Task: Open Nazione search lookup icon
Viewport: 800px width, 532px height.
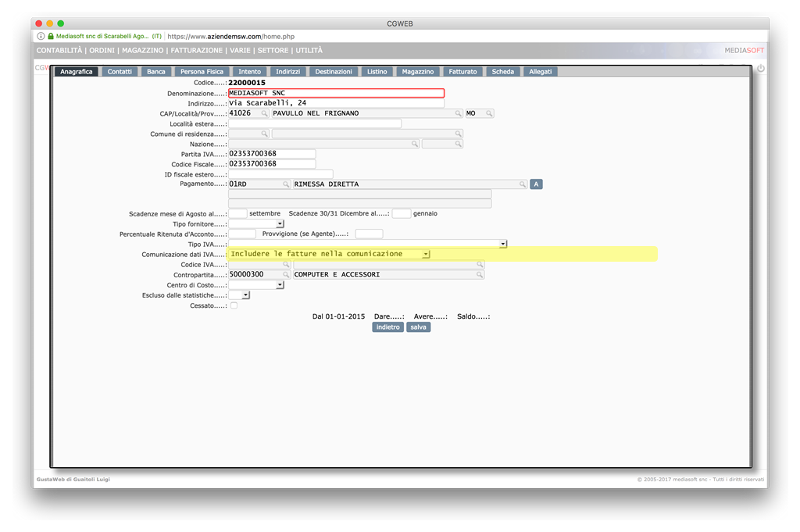Action: click(415, 144)
